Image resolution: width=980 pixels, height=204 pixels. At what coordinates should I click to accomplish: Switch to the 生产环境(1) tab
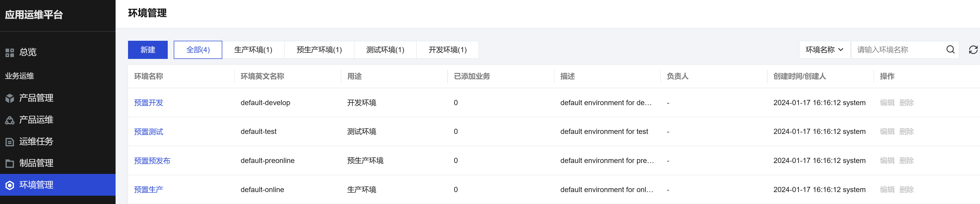253,50
